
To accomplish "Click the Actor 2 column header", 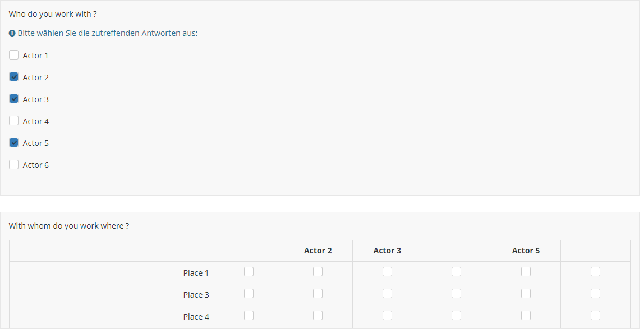I will point(318,251).
